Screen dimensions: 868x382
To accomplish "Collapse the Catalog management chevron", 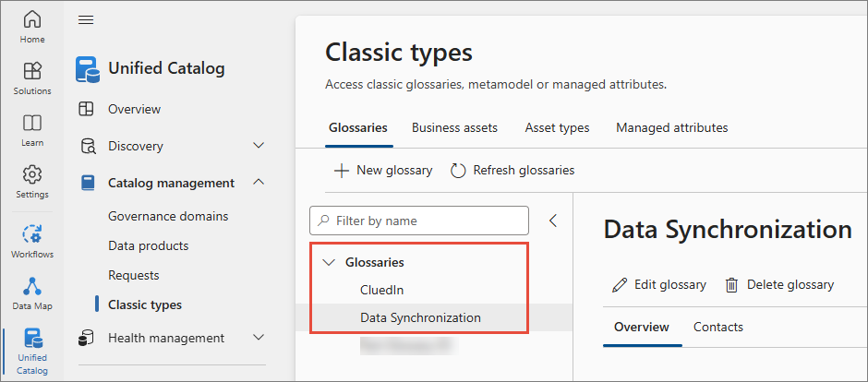I will point(259,183).
